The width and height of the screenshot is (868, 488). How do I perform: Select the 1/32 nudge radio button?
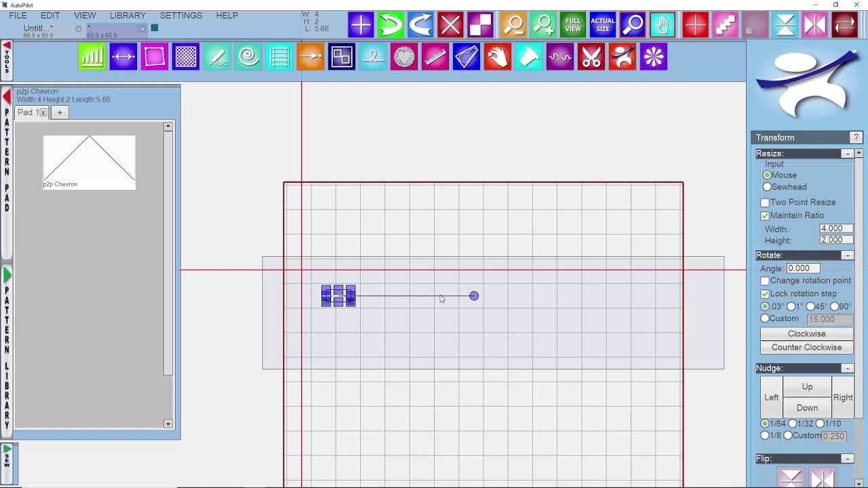coord(793,424)
